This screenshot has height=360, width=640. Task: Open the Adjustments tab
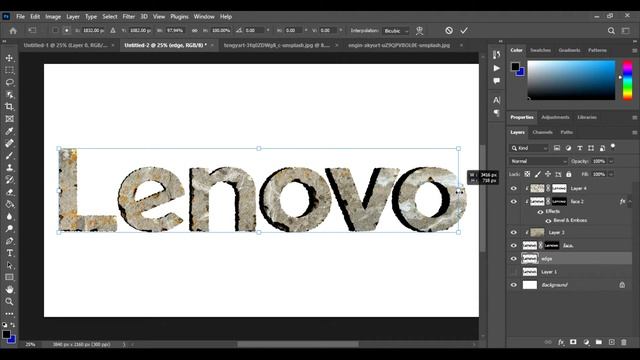click(555, 117)
